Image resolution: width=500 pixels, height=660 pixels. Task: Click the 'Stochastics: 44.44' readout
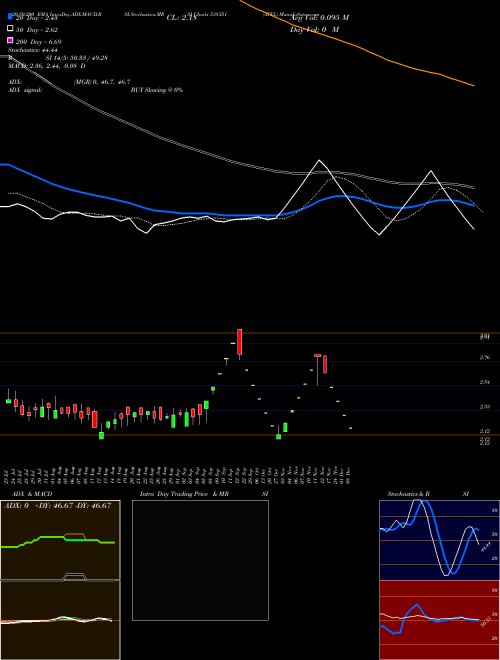pos(32,50)
